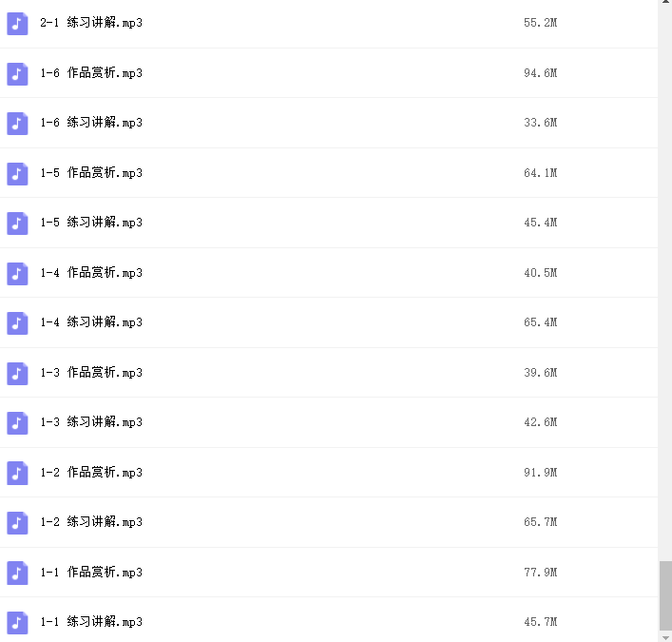The image size is (672, 642).
Task: Click the scrollbar thumb on the right
Action: coord(665,595)
